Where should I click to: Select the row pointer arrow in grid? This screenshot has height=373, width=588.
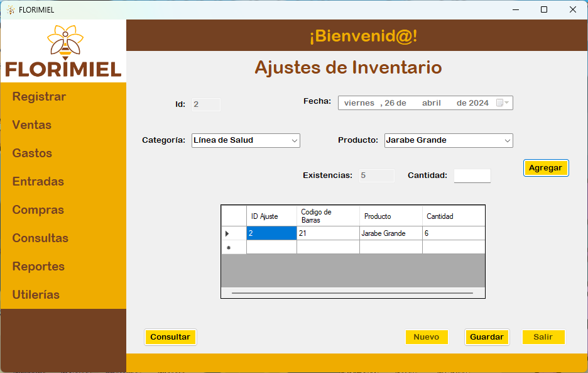(227, 233)
